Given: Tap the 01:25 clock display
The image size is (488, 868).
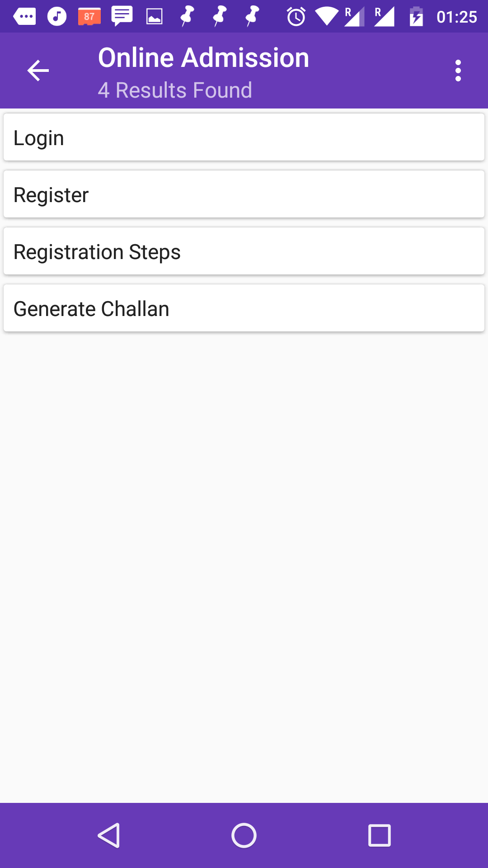Looking at the screenshot, I should tap(457, 17).
